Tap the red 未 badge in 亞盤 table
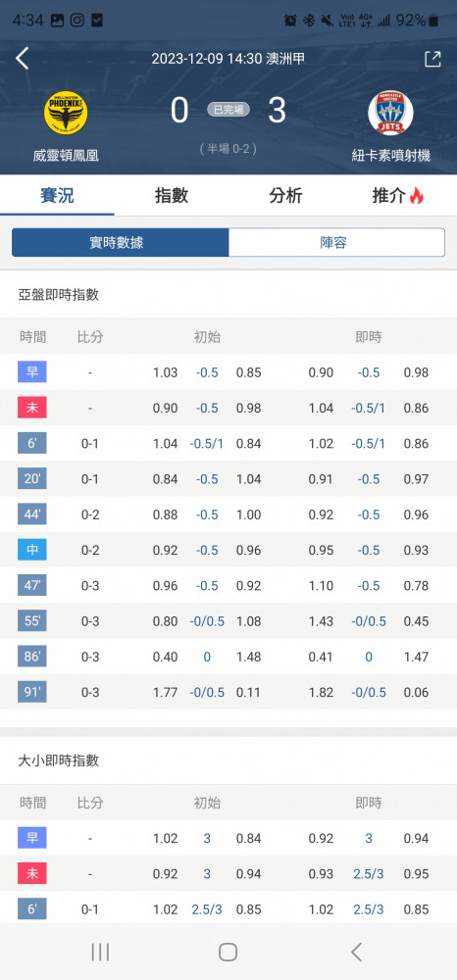This screenshot has height=980, width=457. pyautogui.click(x=32, y=408)
